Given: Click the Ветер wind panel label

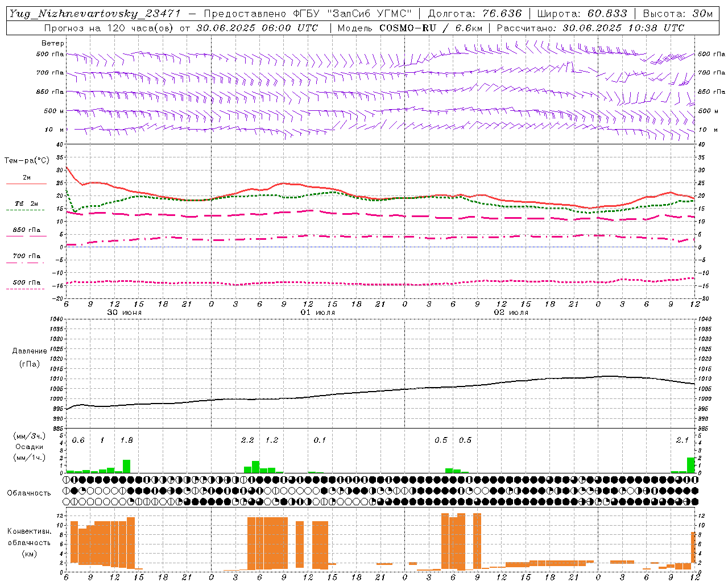Looking at the screenshot, I should pos(53,43).
